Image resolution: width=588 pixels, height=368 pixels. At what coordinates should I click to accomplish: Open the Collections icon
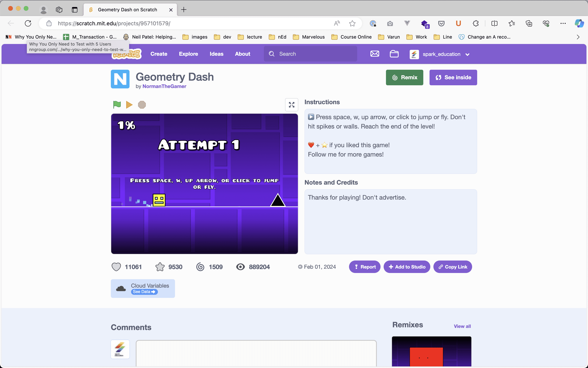529,23
